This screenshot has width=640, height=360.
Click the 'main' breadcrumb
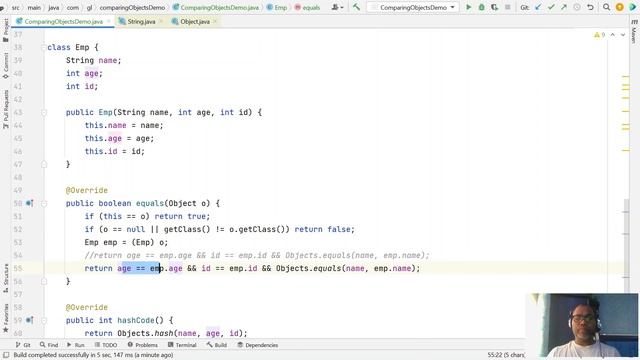click(34, 7)
